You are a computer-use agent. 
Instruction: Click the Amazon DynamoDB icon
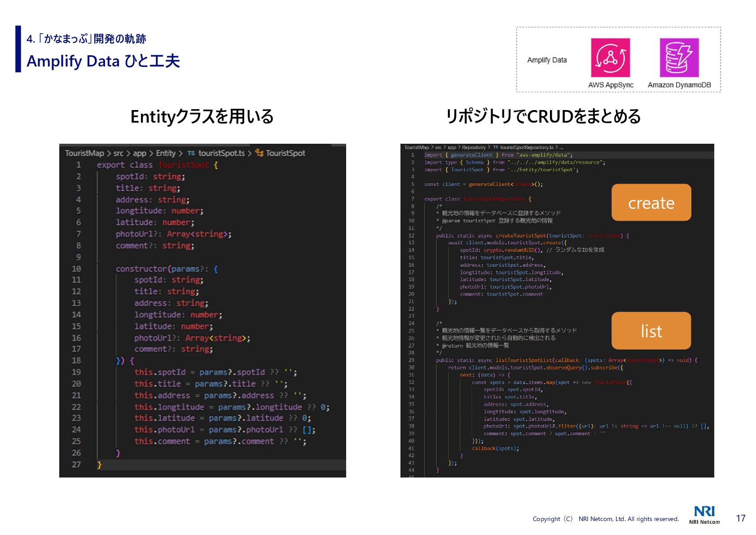(679, 57)
